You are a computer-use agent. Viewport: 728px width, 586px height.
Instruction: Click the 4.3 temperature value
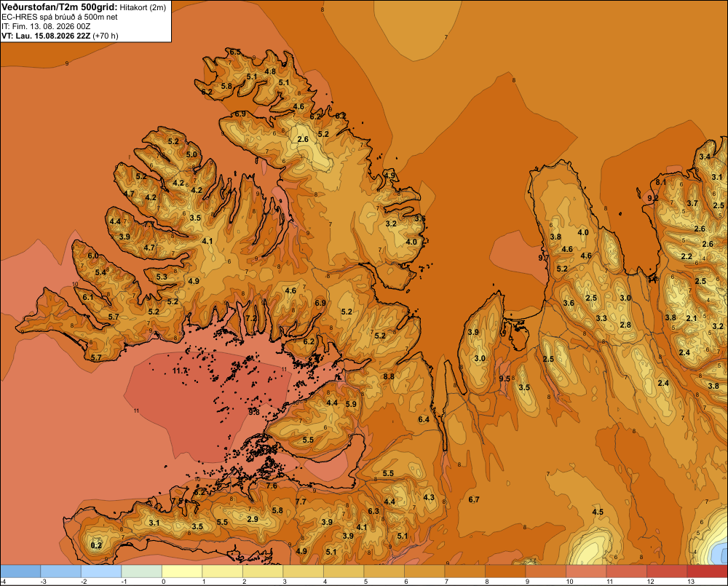coord(429,497)
